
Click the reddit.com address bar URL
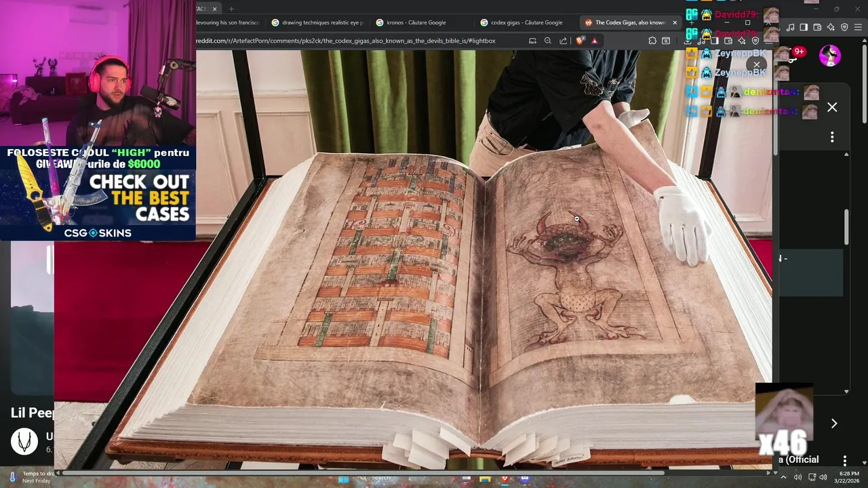click(346, 41)
